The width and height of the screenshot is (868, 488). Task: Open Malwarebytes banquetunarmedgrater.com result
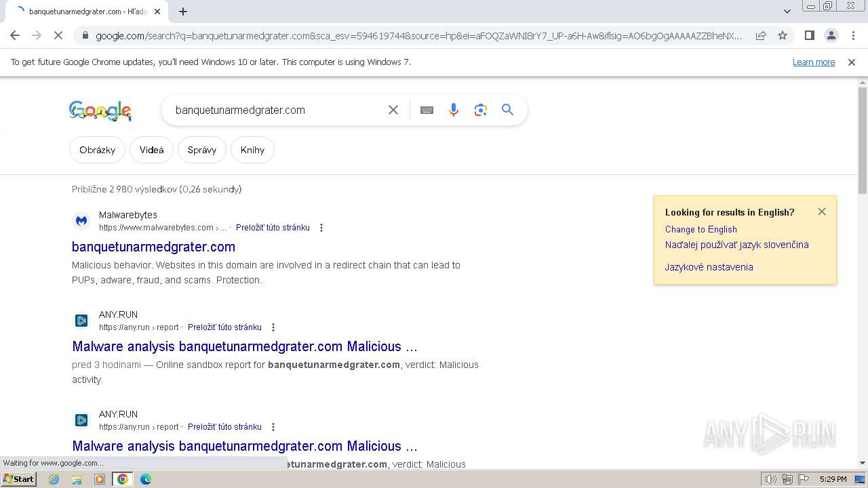pyautogui.click(x=153, y=247)
